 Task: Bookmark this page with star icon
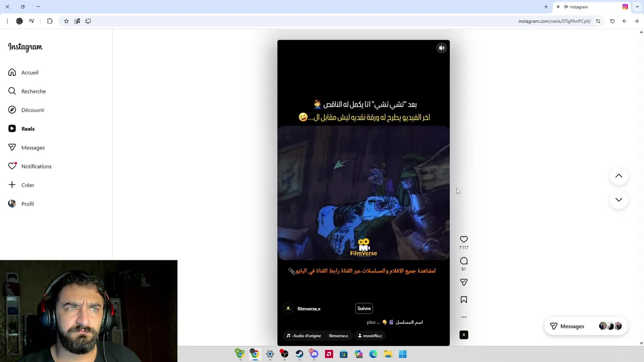[66, 21]
